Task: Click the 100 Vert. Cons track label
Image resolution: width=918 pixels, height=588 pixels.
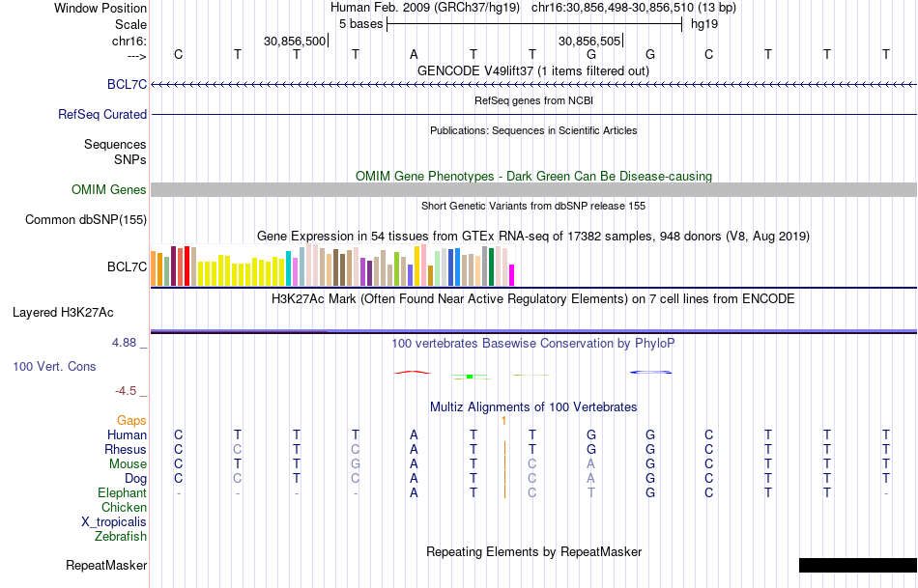Action: point(54,366)
